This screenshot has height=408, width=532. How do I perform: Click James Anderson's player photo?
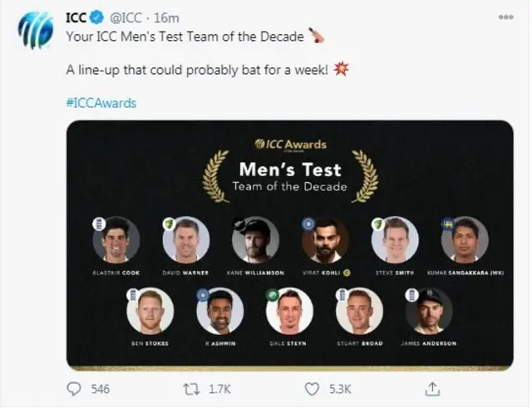click(429, 312)
